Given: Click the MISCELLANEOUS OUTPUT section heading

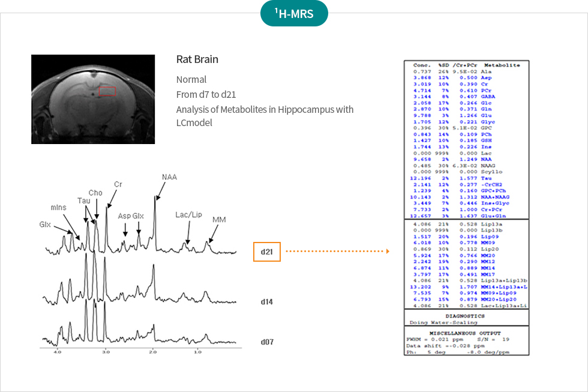Looking at the screenshot, I should click(x=465, y=332).
